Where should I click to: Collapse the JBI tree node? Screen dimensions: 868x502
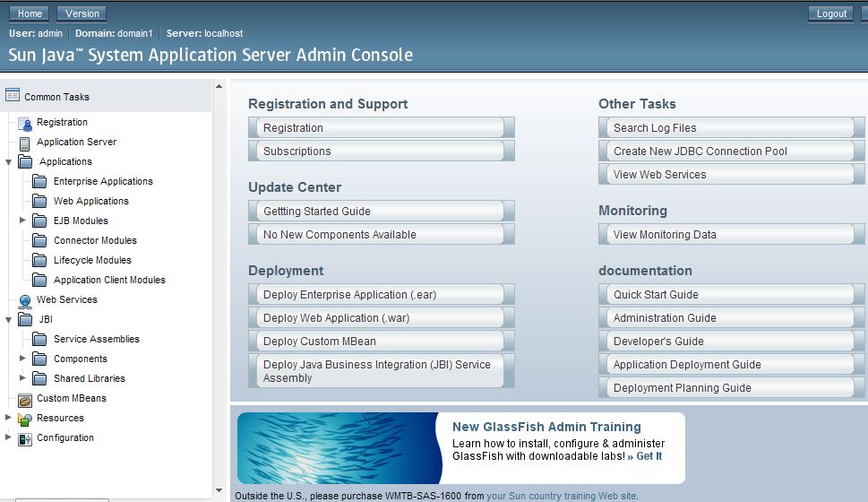tap(8, 320)
